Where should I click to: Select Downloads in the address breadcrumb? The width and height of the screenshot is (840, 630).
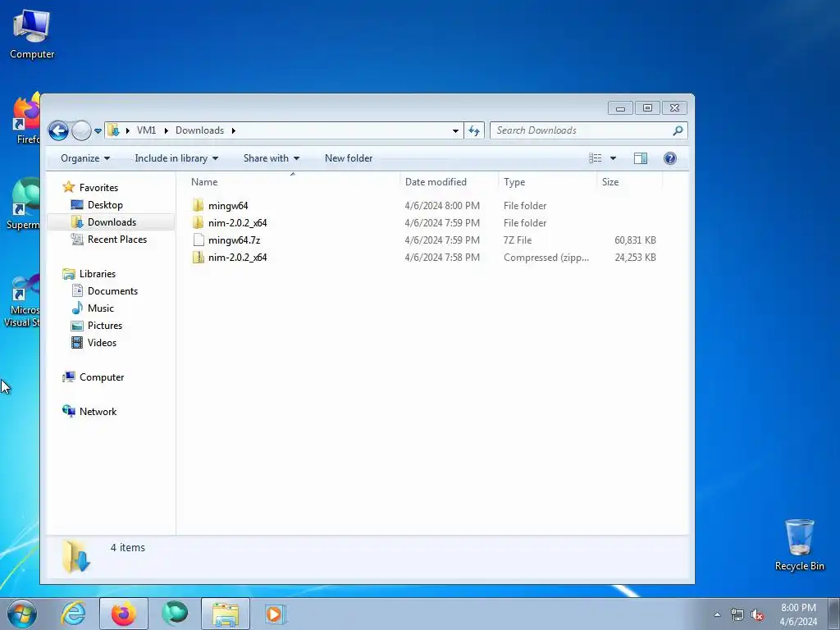pyautogui.click(x=199, y=130)
